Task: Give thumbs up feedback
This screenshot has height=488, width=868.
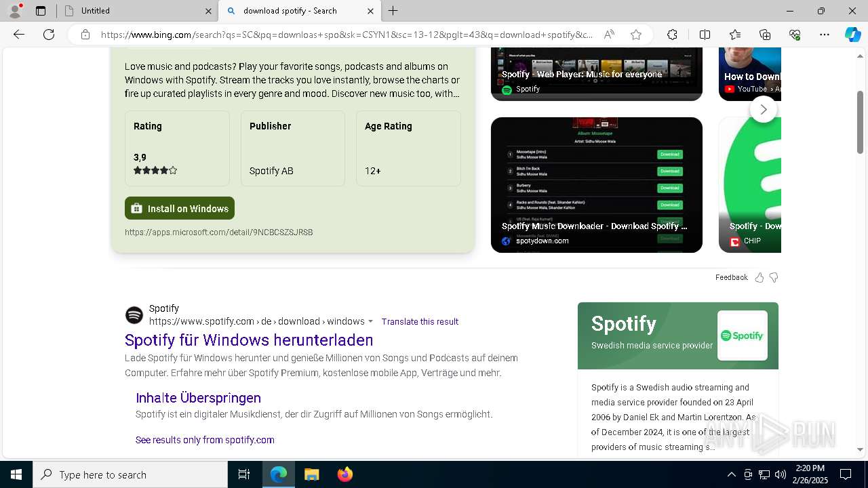Action: [759, 277]
